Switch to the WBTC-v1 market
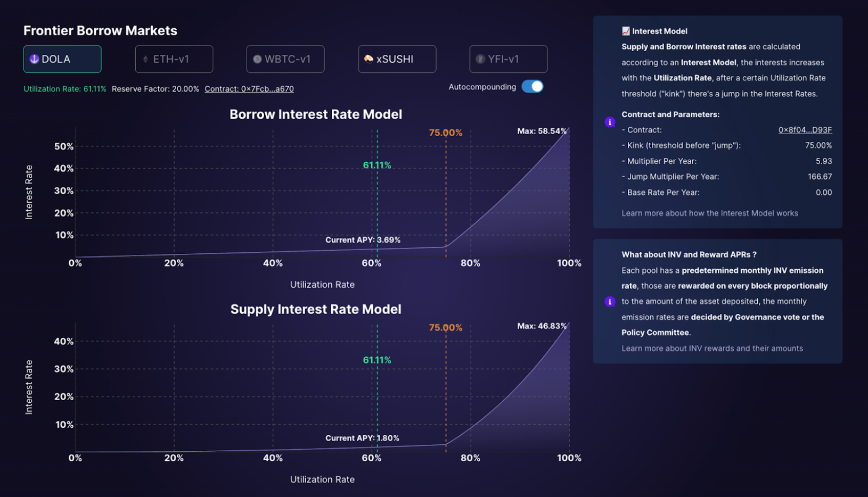This screenshot has width=868, height=497. point(285,59)
